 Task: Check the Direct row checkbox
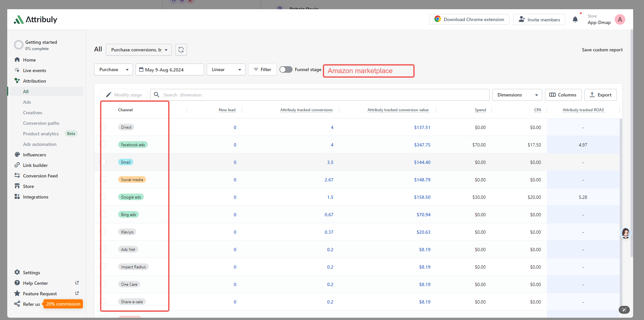[x=103, y=127]
